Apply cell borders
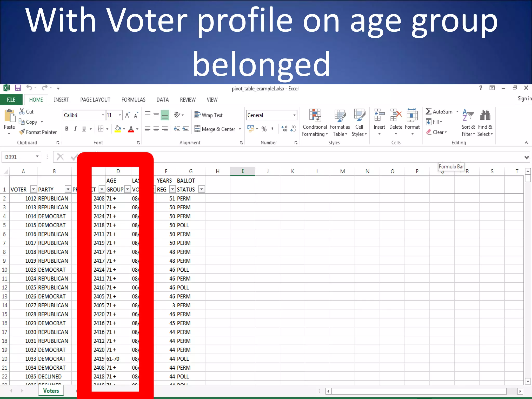532x399 pixels. (101, 129)
